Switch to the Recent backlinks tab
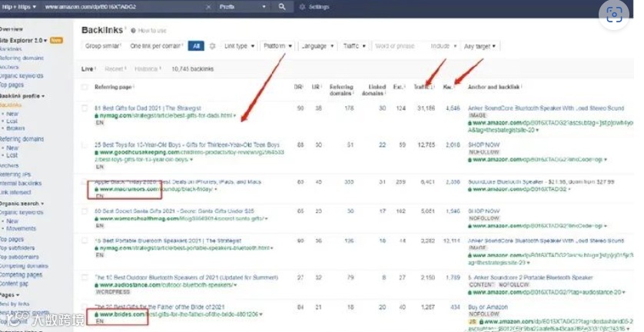Screen dimensions: 644x332 (115, 69)
